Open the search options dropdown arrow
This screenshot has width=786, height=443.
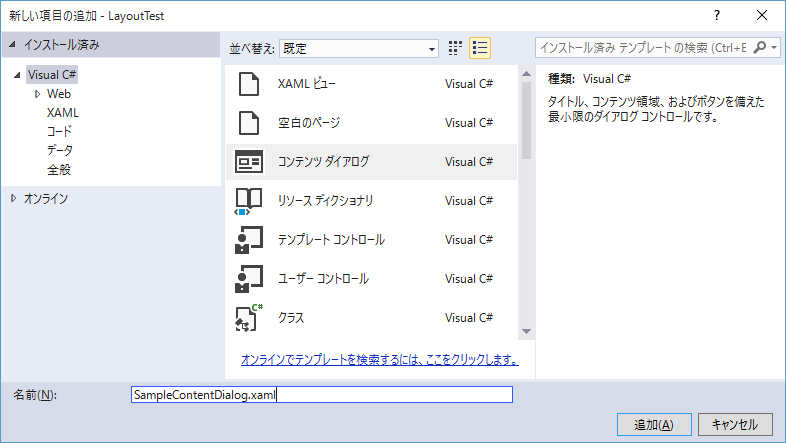coord(774,48)
